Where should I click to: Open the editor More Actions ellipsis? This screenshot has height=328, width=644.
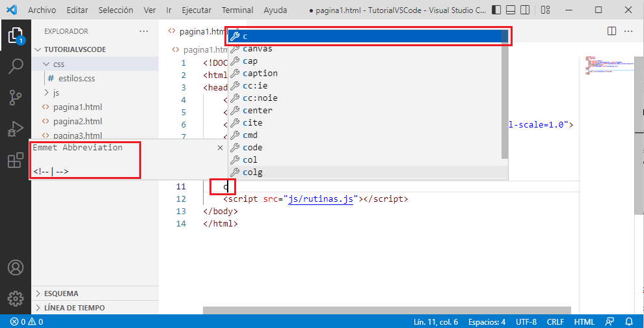(x=628, y=31)
